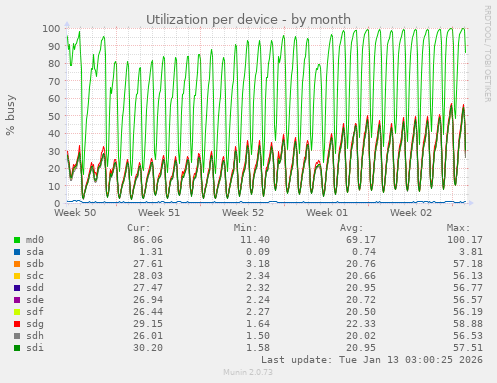
Task: Click the sdh legend label
Action: (x=35, y=336)
